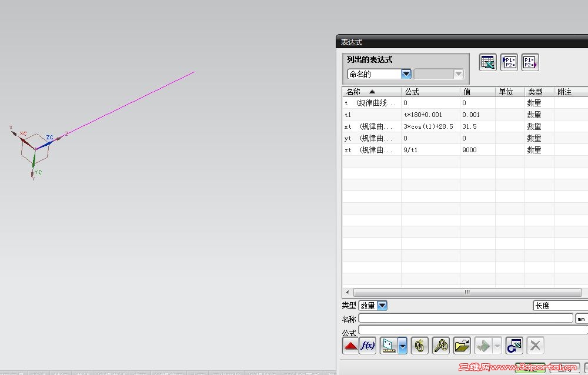Open the 类型 数量 type dropdown

click(x=382, y=306)
